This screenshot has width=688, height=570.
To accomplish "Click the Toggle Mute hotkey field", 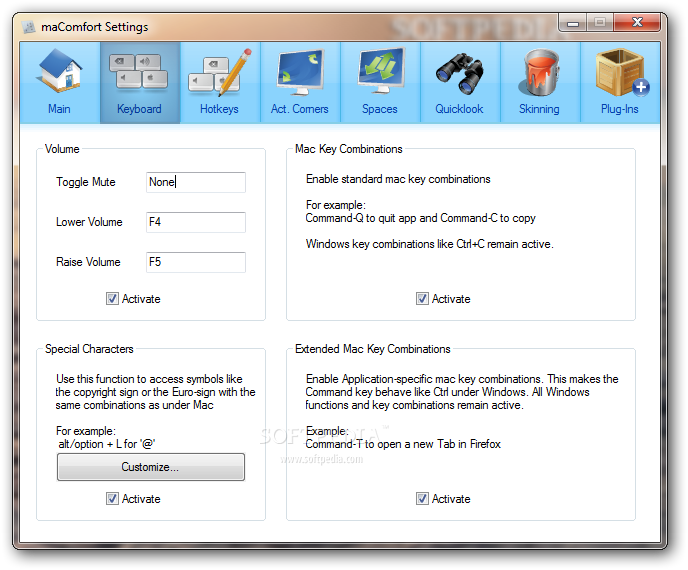I will (196, 182).
